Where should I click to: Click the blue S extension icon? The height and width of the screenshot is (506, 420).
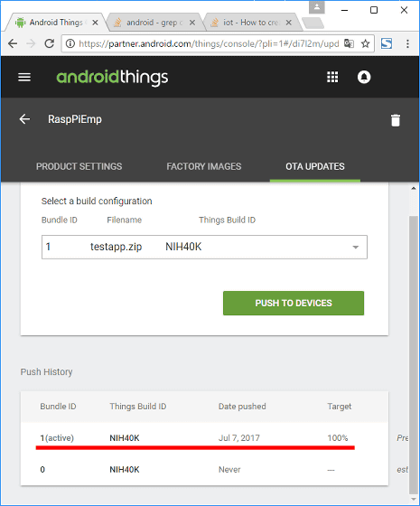pos(387,43)
